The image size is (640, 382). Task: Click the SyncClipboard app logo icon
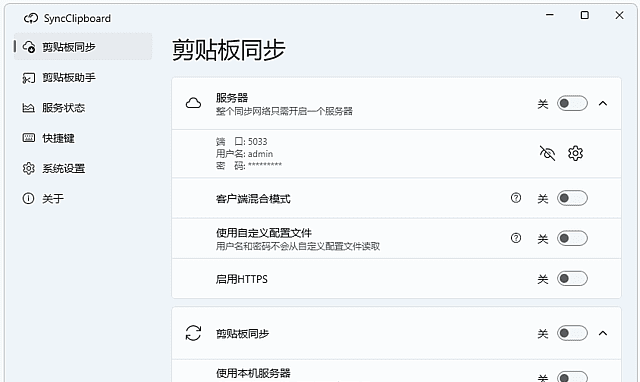point(31,18)
